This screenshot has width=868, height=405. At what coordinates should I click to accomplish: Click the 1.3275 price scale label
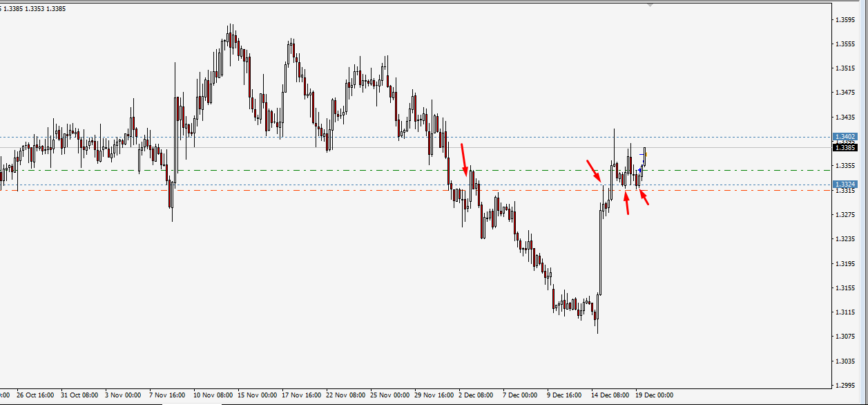[x=846, y=214]
